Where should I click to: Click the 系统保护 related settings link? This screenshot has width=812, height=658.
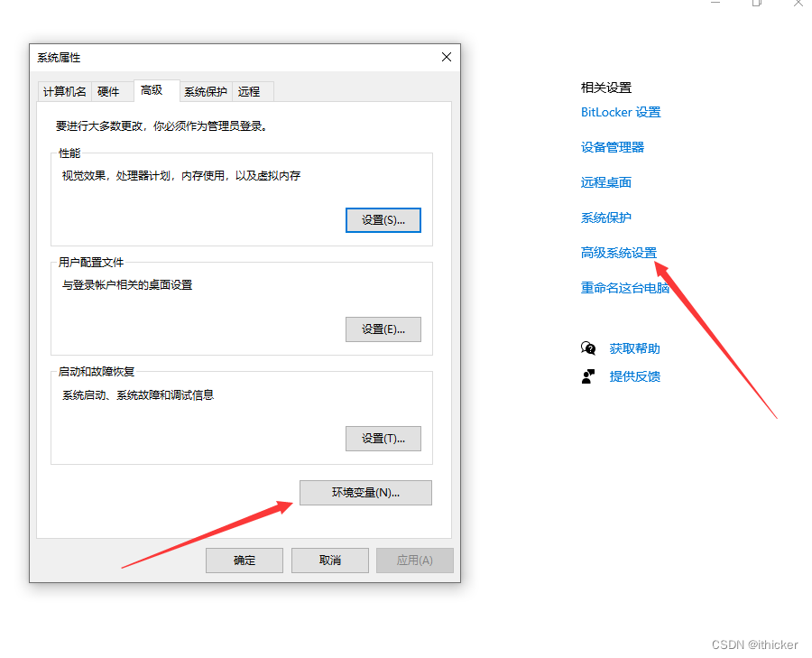pyautogui.click(x=605, y=217)
